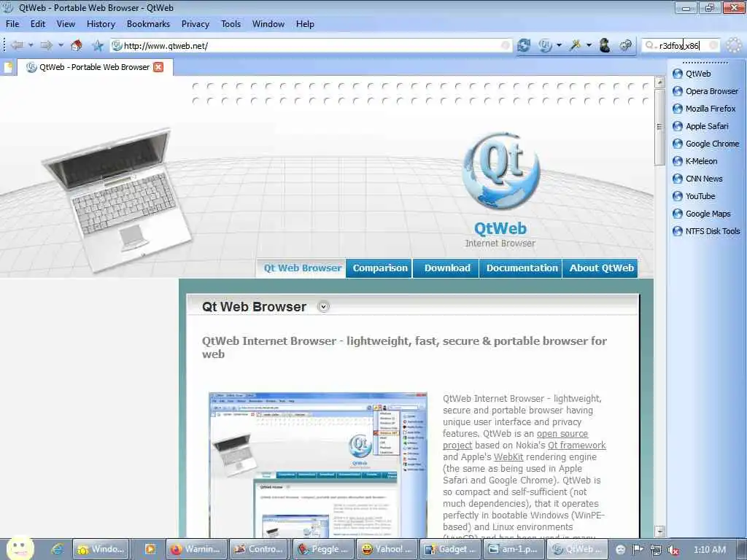This screenshot has height=560, width=747.
Task: Open the back history dropdown arrow
Action: [x=31, y=46]
